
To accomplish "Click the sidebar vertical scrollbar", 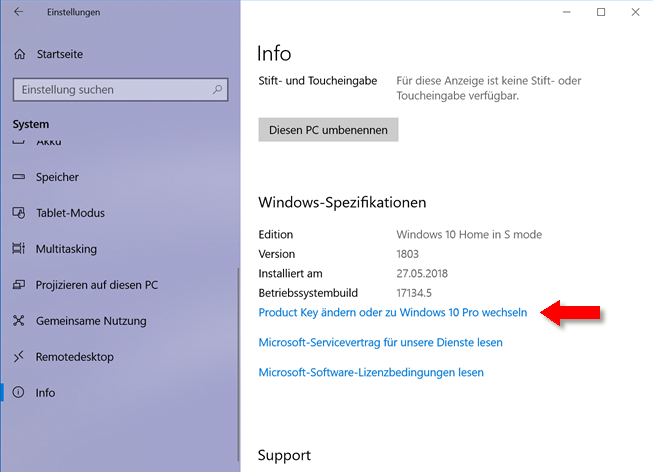I will pyautogui.click(x=238, y=365).
